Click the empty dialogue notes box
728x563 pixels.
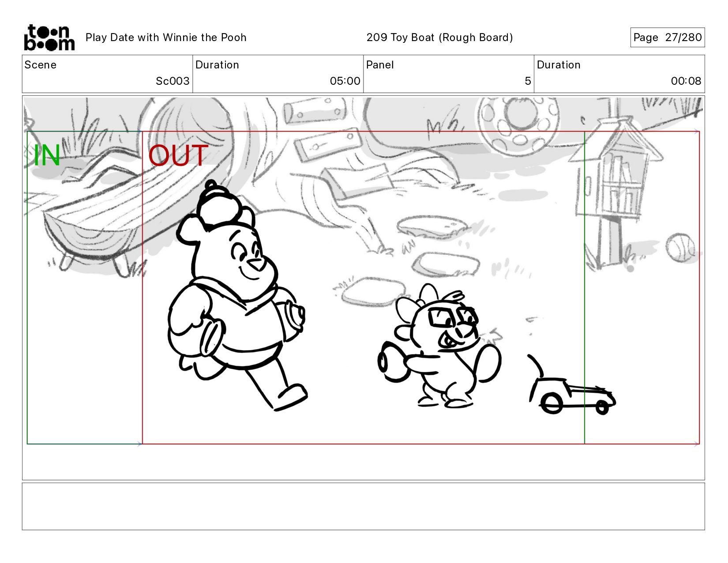pyautogui.click(x=363, y=506)
